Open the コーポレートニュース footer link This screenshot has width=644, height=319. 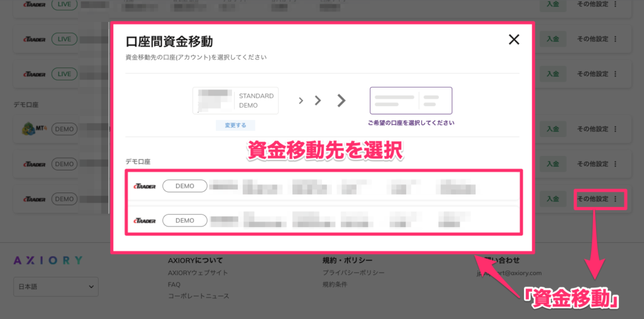coord(198,296)
